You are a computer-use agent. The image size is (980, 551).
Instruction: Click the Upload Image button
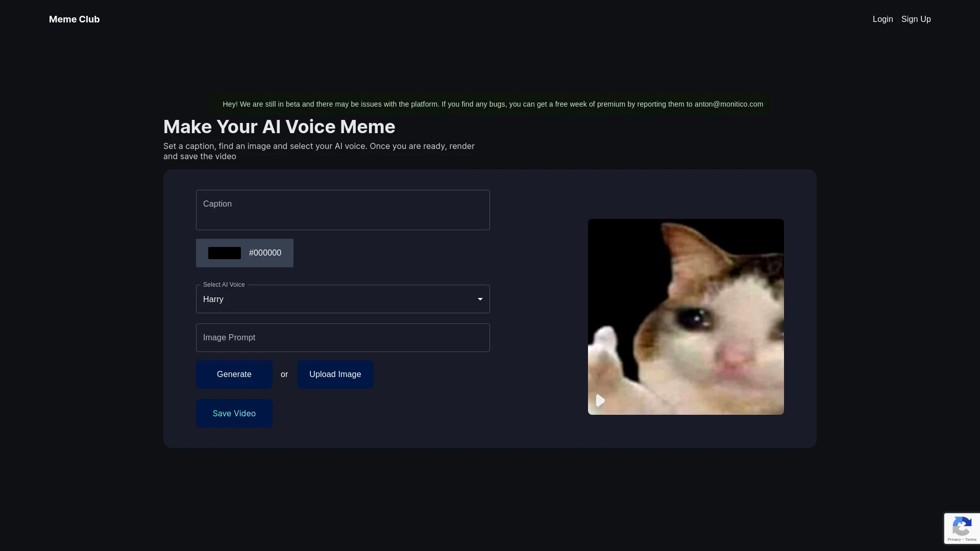tap(334, 374)
